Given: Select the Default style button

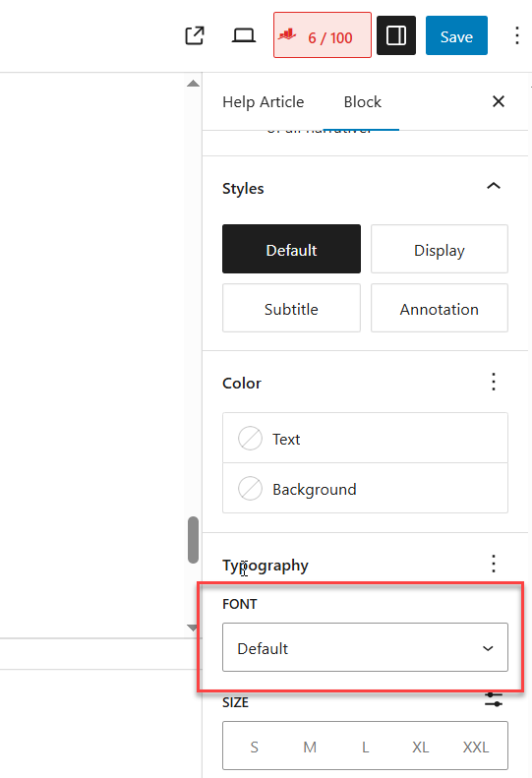Looking at the screenshot, I should click(x=291, y=249).
